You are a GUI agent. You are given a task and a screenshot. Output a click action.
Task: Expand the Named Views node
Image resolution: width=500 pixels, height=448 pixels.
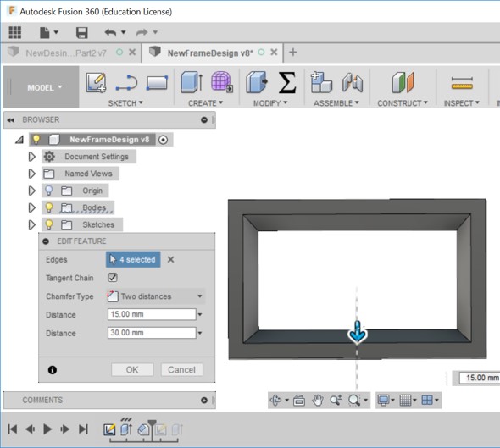[x=32, y=174]
